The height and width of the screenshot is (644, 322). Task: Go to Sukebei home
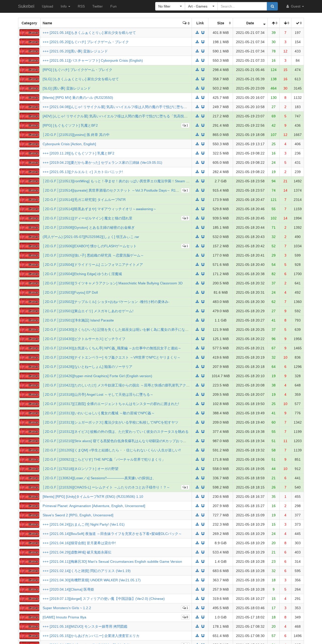tap(26, 6)
